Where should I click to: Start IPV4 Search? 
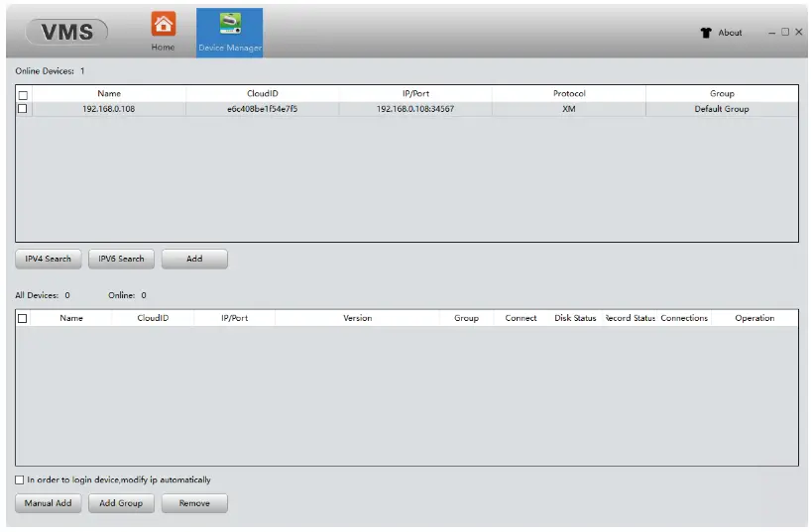point(49,259)
